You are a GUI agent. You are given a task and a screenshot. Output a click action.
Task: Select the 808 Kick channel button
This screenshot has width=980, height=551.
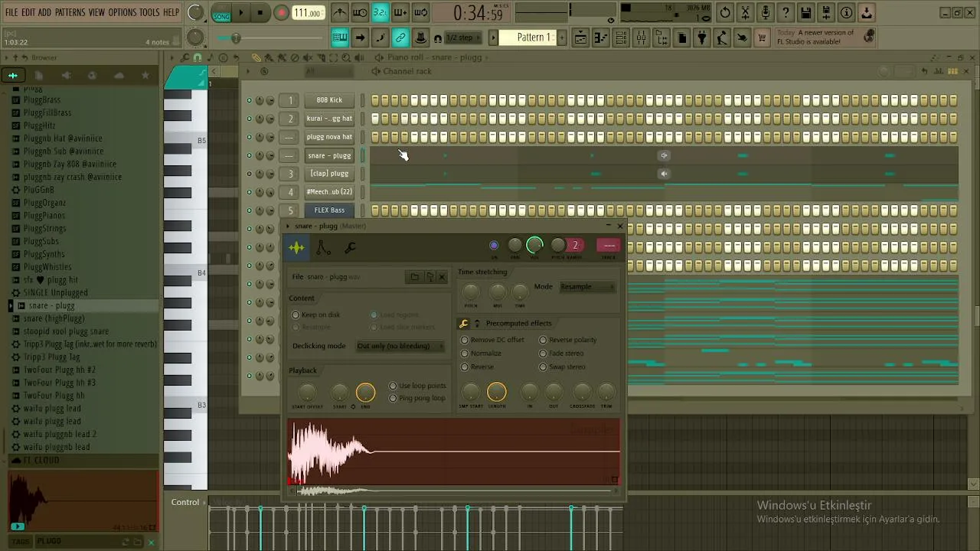pos(329,100)
